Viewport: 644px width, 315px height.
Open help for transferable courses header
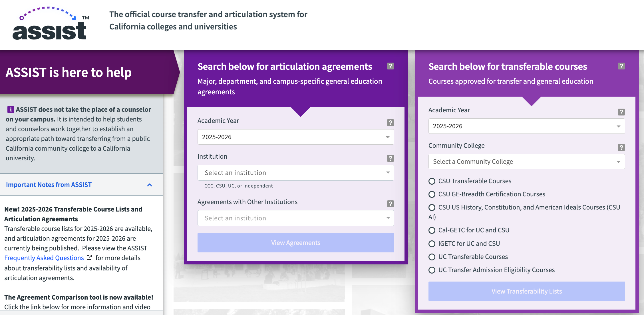[x=621, y=66]
